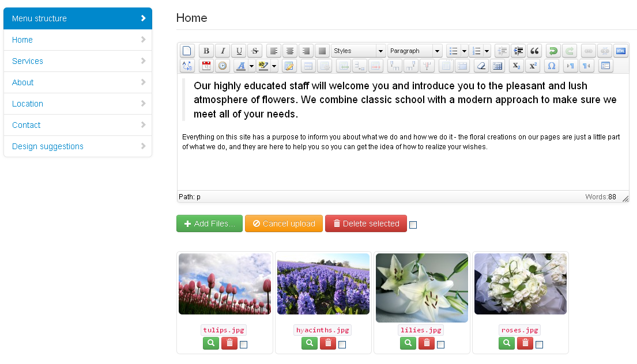Screen dimensions: 637x364
Task: Click the Add Files button
Action: coord(209,223)
